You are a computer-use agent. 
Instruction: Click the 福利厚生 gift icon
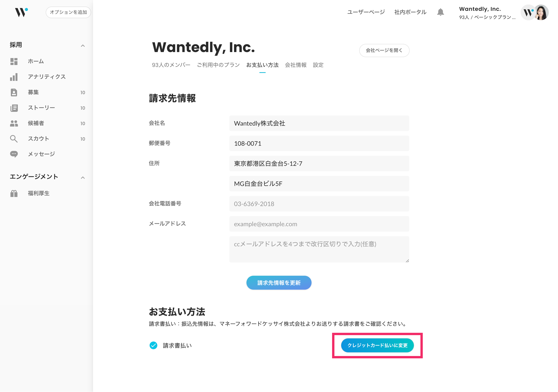(x=14, y=193)
